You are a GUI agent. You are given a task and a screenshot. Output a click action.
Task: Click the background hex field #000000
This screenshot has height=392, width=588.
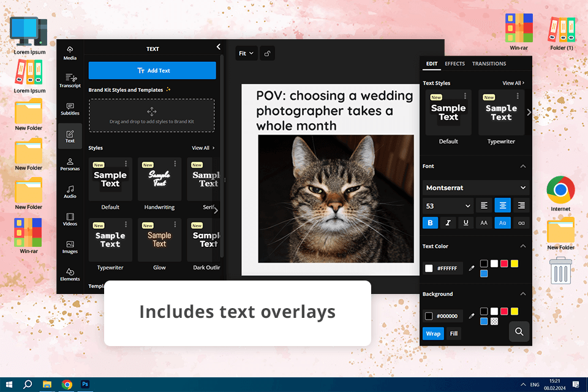[x=443, y=316]
